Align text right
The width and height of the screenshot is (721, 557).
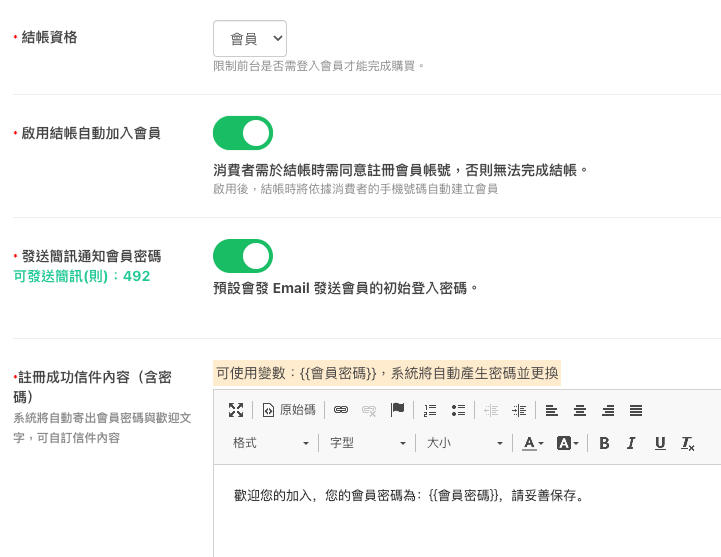pos(608,410)
